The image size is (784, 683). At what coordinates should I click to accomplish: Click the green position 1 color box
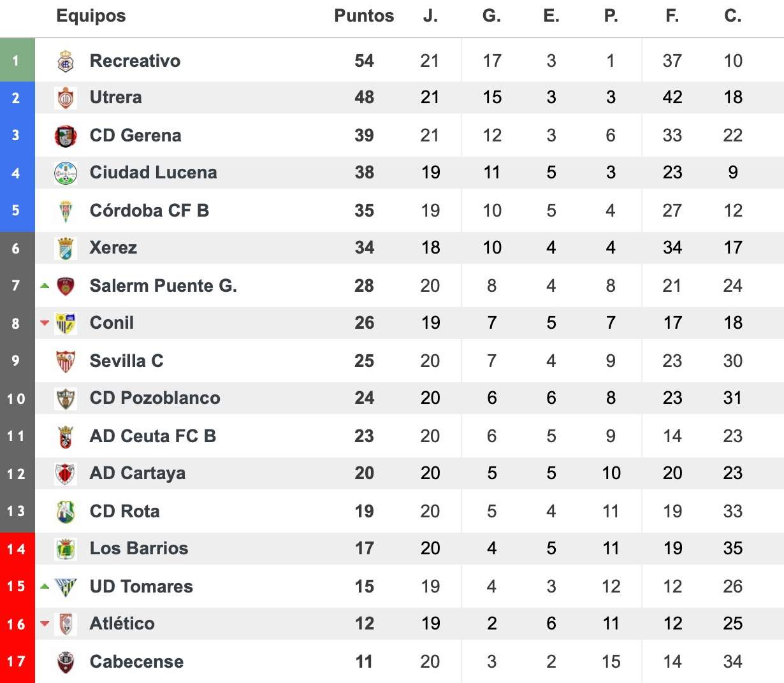[x=17, y=61]
